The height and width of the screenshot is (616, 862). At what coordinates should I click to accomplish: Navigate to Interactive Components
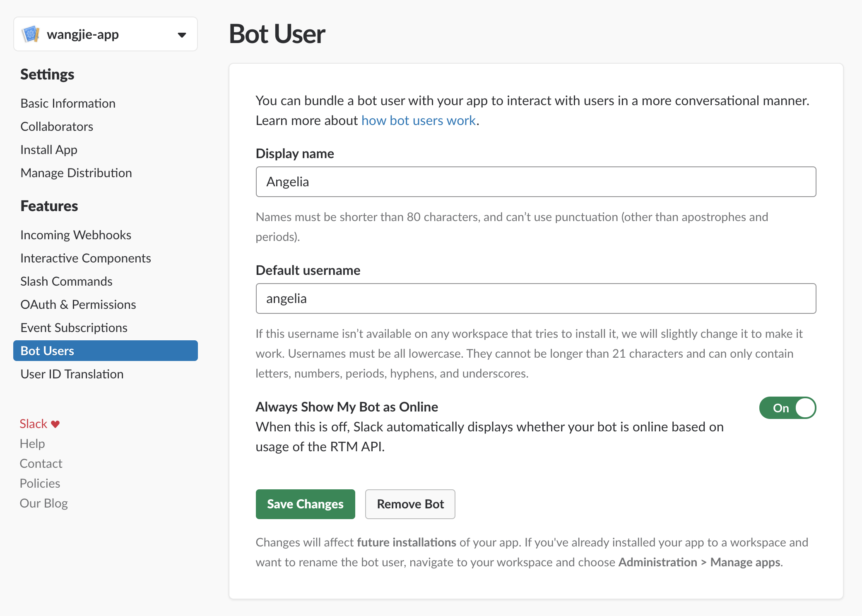pos(86,258)
